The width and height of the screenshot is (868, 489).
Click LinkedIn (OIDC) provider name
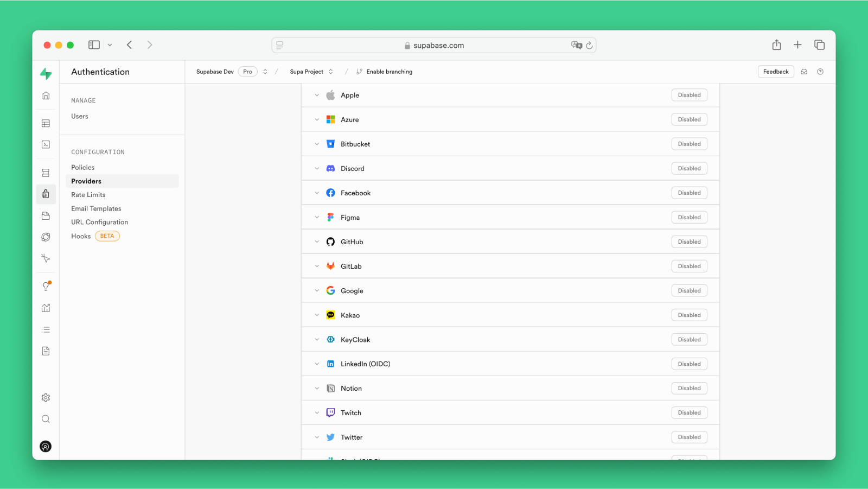366,364
